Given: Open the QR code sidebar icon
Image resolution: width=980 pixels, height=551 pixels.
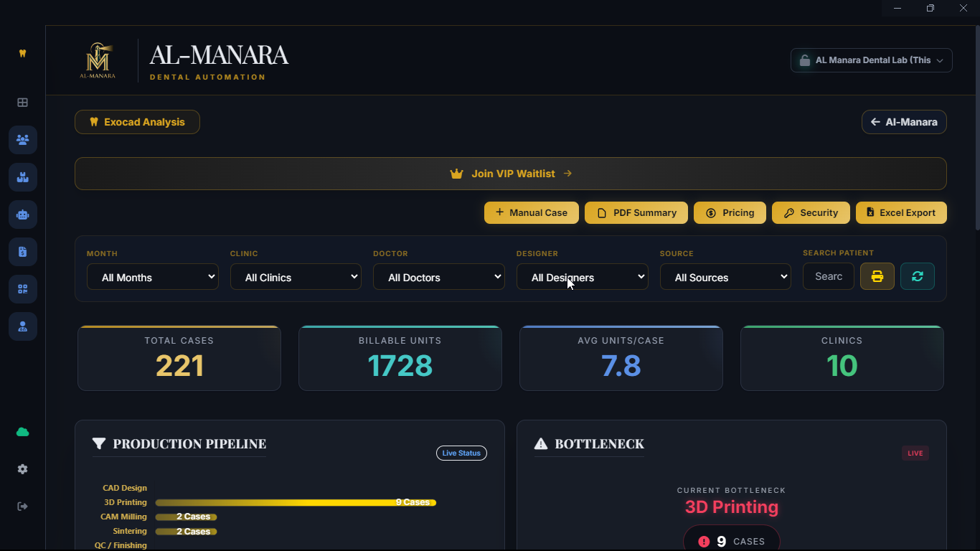Looking at the screenshot, I should click(x=23, y=289).
